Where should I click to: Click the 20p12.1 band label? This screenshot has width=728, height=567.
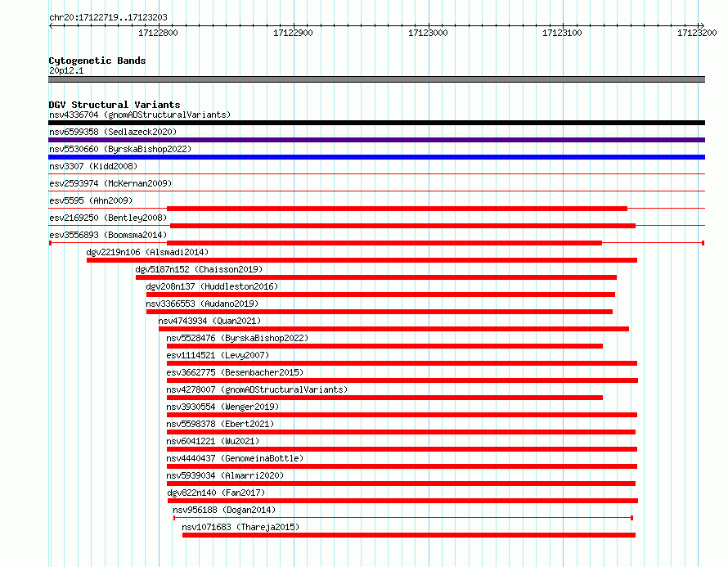click(x=66, y=70)
